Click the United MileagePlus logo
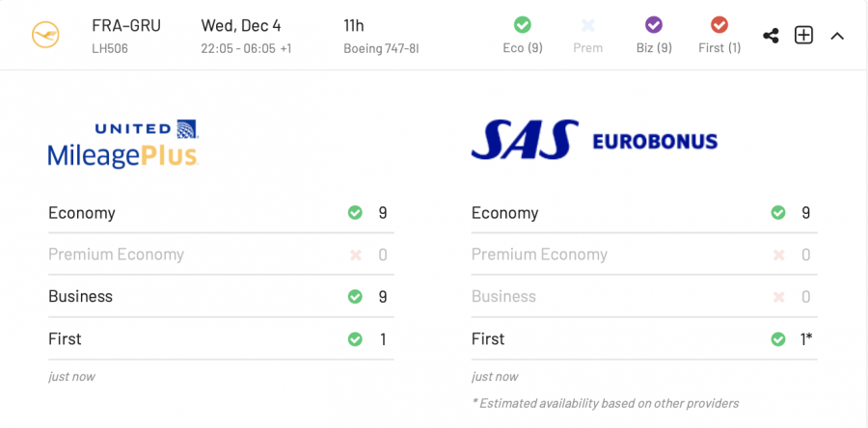 tap(123, 144)
